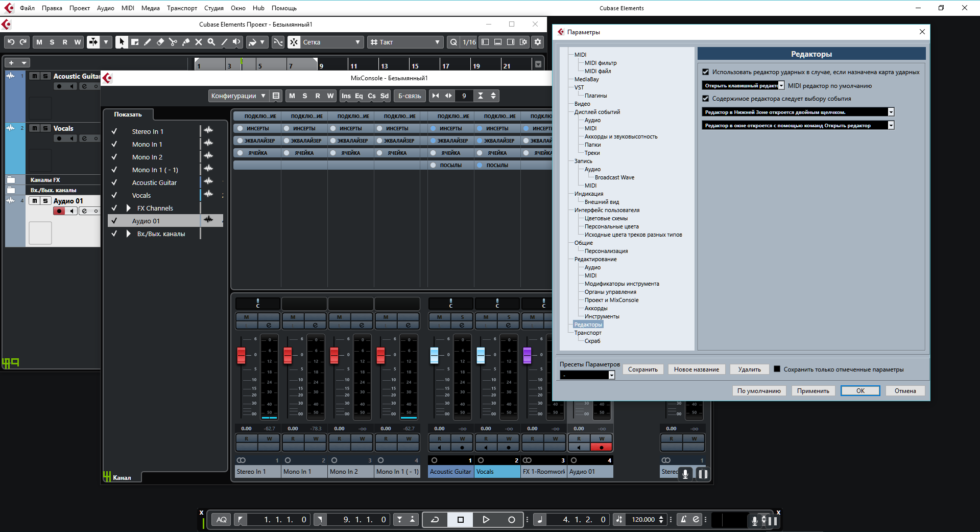The width and height of the screenshot is (980, 532).
Task: Show or hide the left zone
Action: click(485, 42)
